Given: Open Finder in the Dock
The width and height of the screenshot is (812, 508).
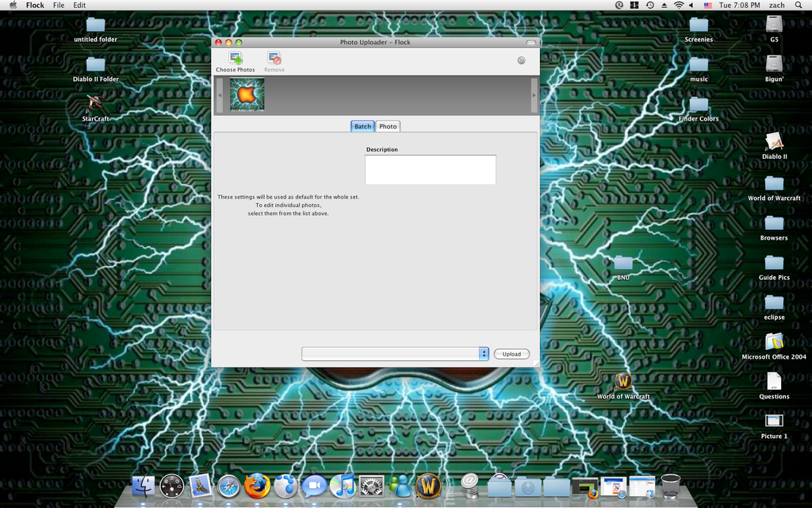Looking at the screenshot, I should pos(144,487).
